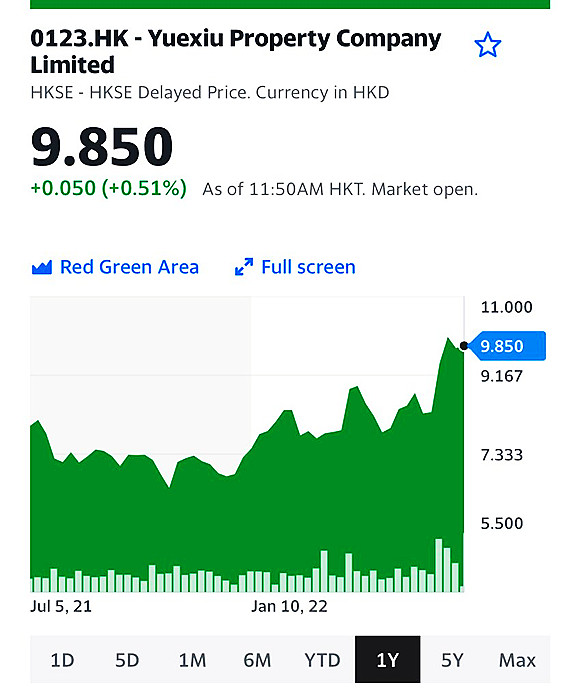
Task: Choose the YTD range tab
Action: point(322,660)
